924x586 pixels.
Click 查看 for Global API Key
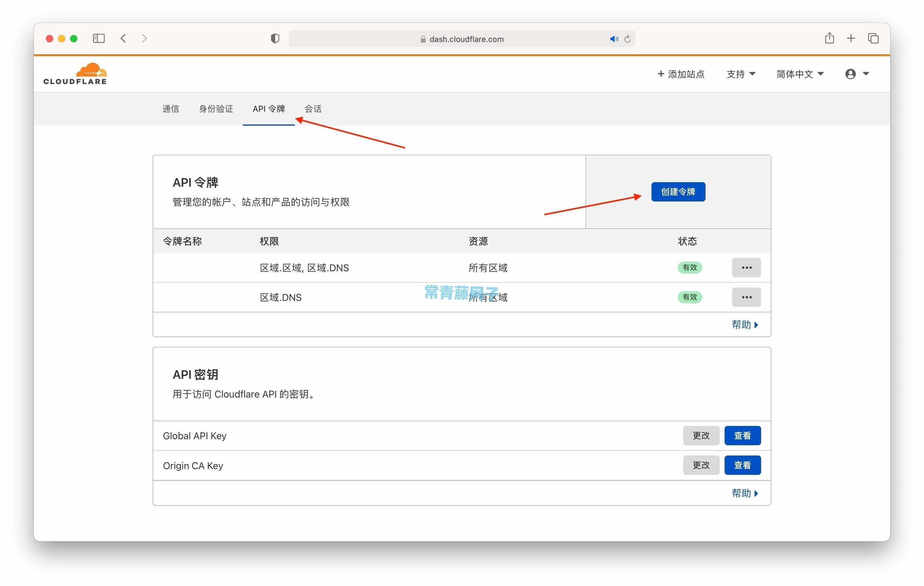742,436
